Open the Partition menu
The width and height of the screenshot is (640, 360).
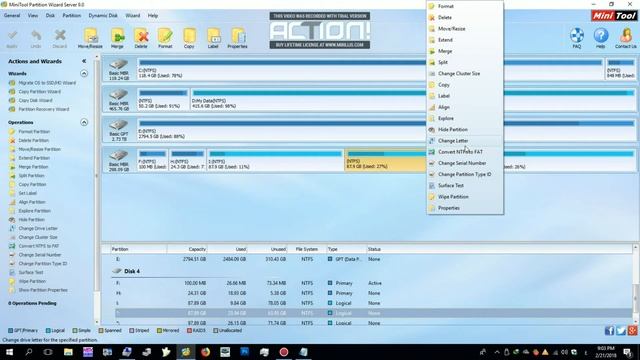click(71, 16)
